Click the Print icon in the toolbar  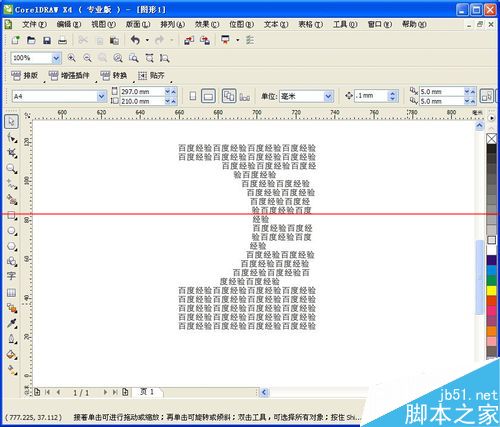click(x=62, y=41)
